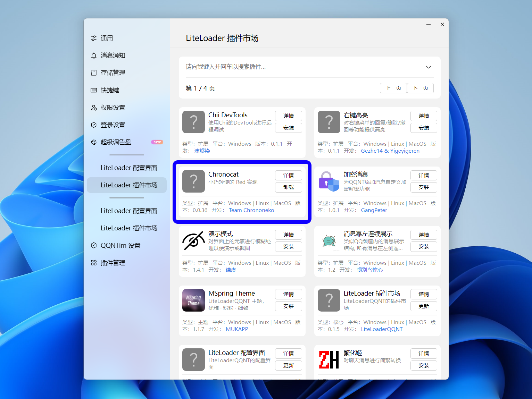The width and height of the screenshot is (532, 399).
Task: Click the QQNTim 设置 hexagon icon
Action: tap(94, 246)
